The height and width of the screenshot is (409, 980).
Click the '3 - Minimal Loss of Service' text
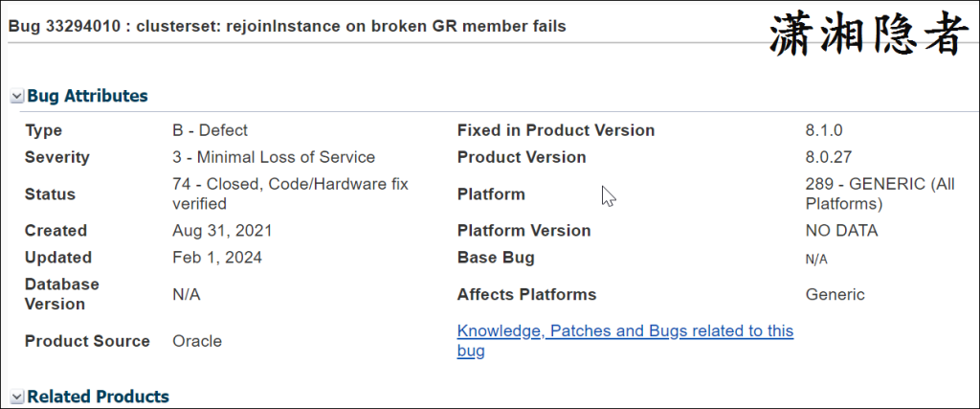tap(274, 157)
